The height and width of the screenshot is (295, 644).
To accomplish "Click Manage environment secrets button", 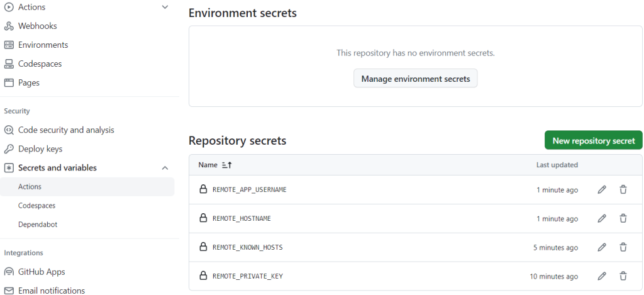I will click(416, 79).
